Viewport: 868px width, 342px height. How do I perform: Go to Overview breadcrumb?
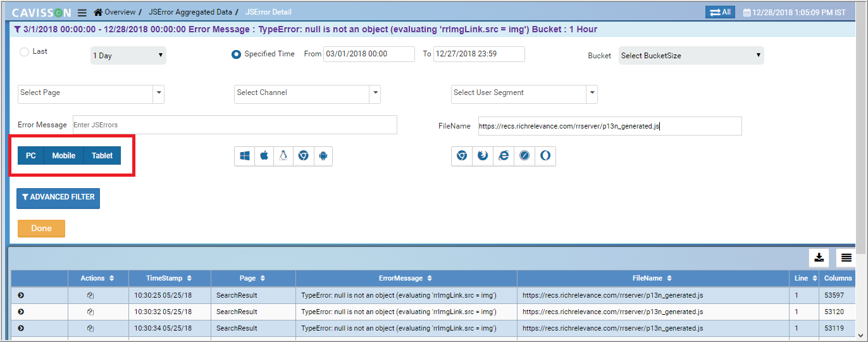(115, 13)
